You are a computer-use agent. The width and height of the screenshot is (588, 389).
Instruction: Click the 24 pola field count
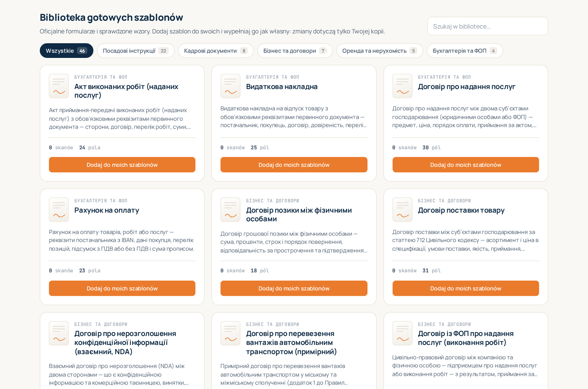[90, 148]
